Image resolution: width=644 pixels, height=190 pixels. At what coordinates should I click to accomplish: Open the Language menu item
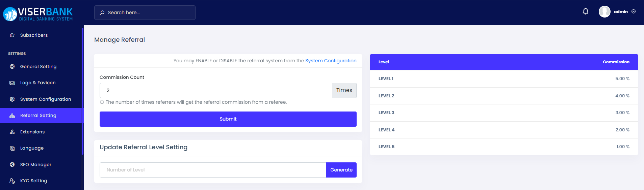[32, 148]
